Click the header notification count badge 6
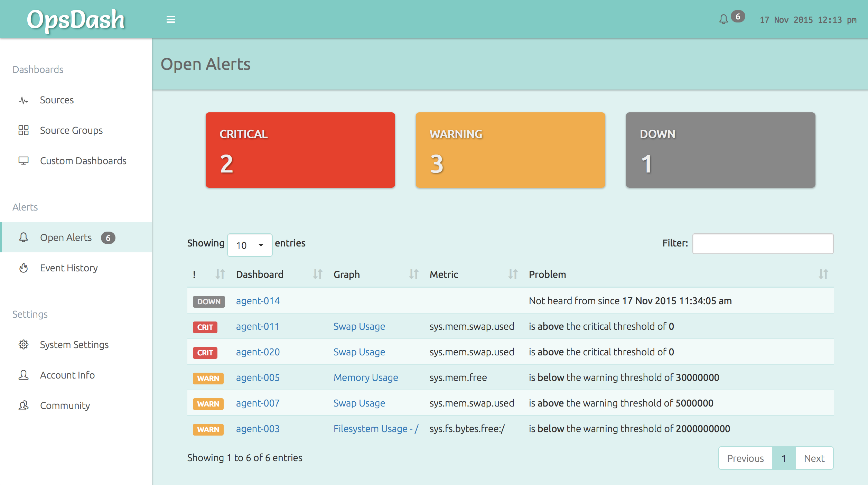Screen dimensions: 868x485 tap(738, 16)
